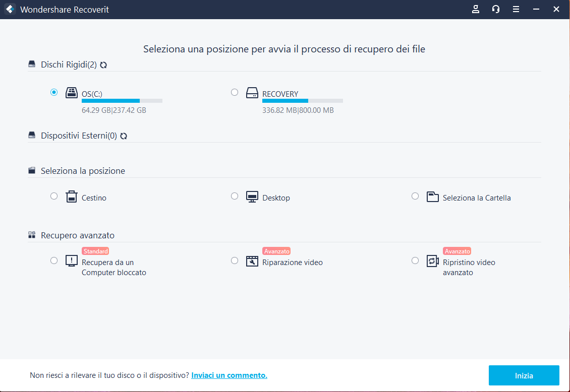Click the Cestino label
570x392 pixels.
(x=94, y=198)
